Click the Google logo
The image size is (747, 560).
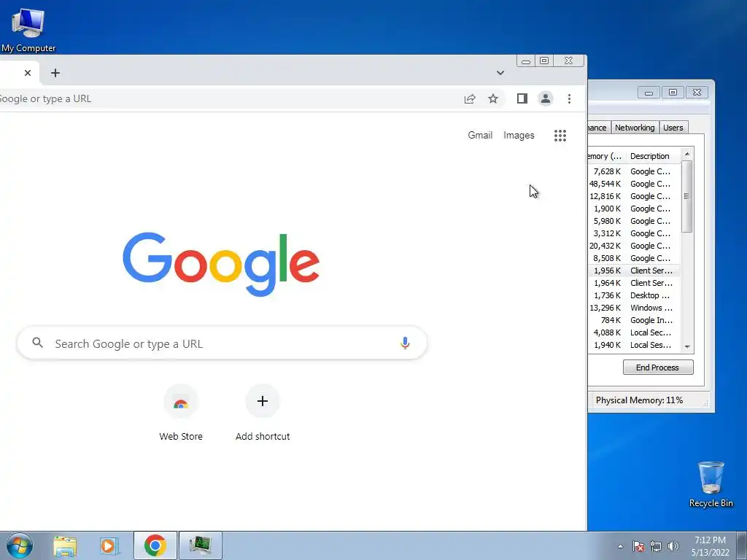pyautogui.click(x=221, y=264)
